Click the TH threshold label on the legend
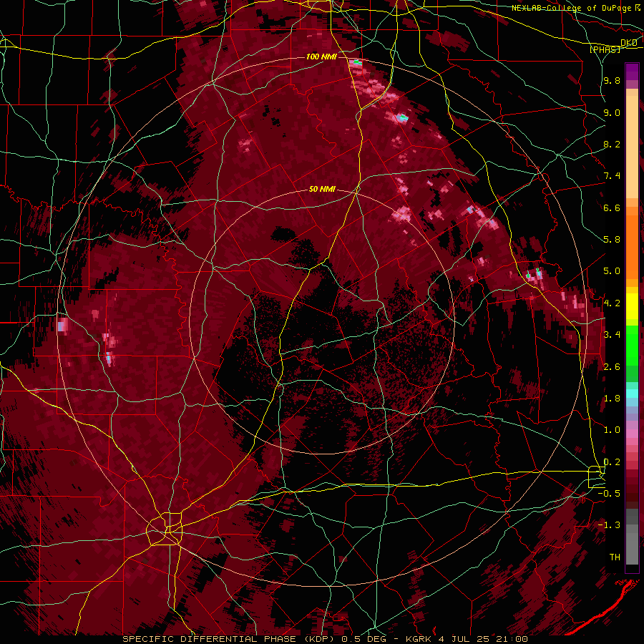This screenshot has width=644, height=644. (615, 557)
